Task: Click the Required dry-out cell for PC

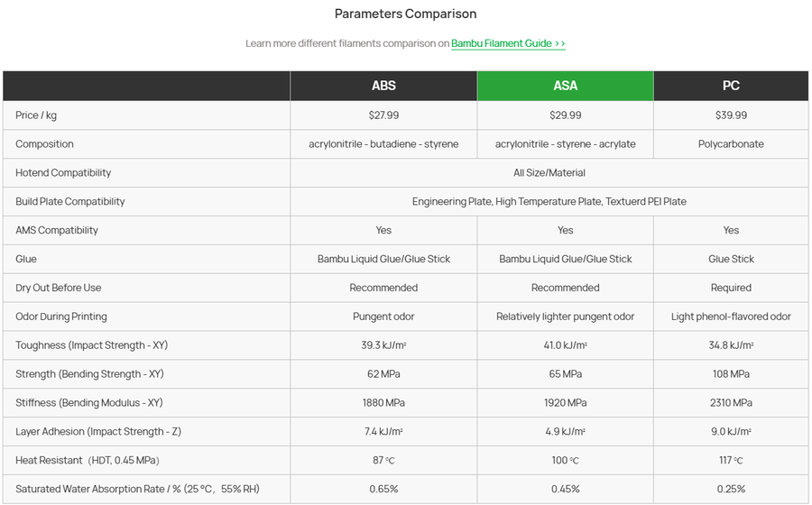Action: point(731,288)
